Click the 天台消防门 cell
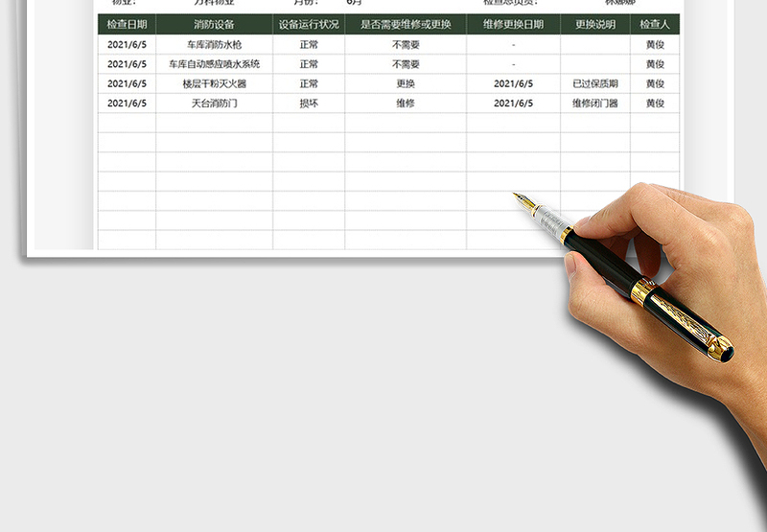The width and height of the screenshot is (767, 532). [214, 104]
